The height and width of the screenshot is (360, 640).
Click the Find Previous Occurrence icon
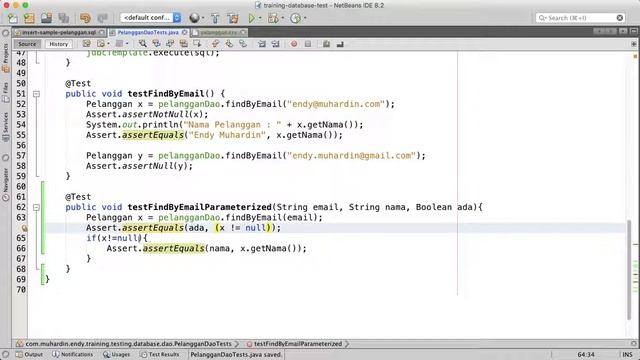(x=156, y=44)
